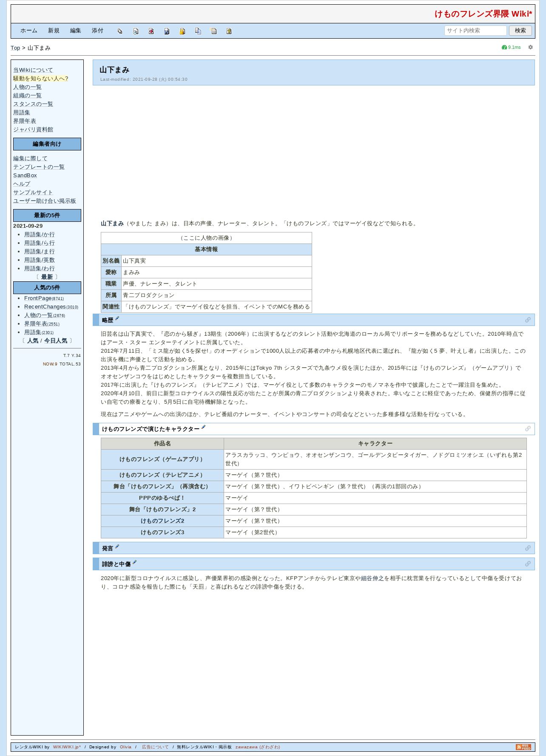This screenshot has height=756, width=546.
Task: Click the diff pages icon in toolbar
Action: pos(120,31)
